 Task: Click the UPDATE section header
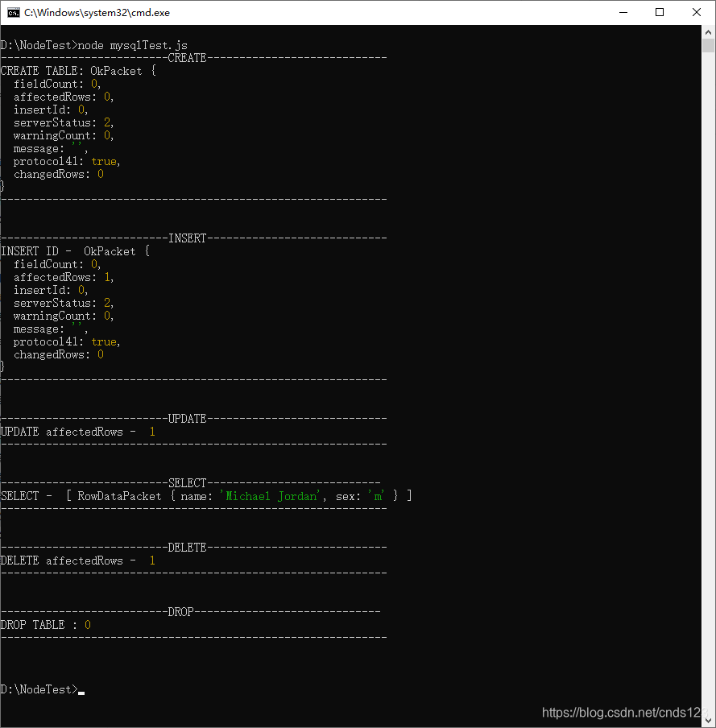(187, 419)
